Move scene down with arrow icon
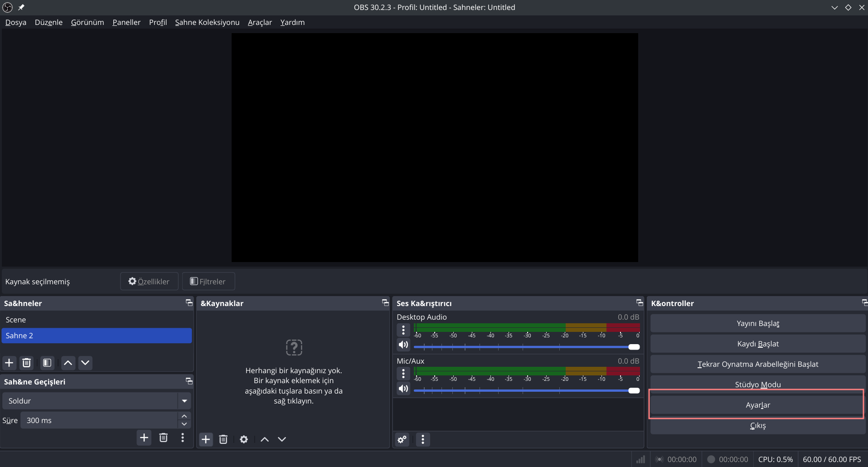Screen dimensions: 868x467 point(85,363)
